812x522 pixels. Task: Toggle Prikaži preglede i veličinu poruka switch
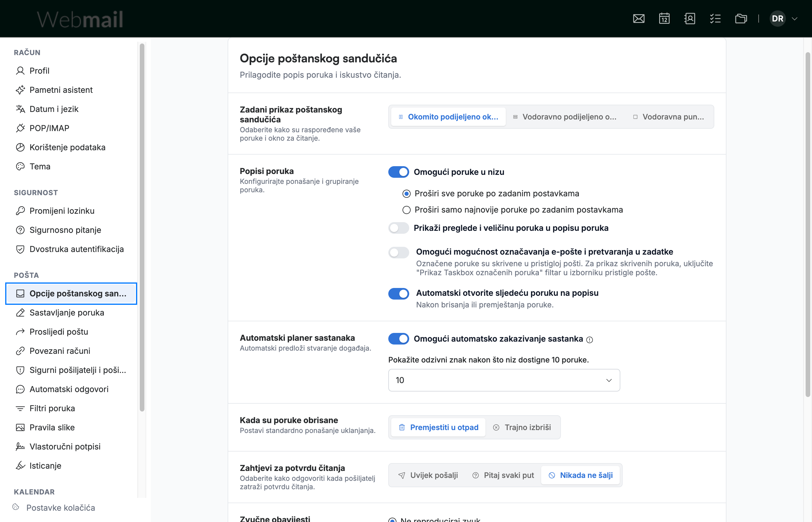[398, 228]
